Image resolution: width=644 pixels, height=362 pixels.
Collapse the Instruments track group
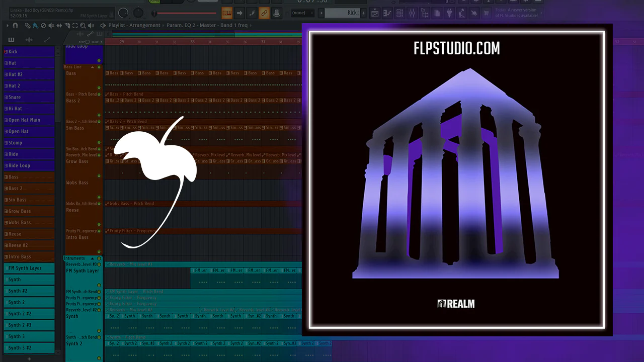[x=92, y=258]
